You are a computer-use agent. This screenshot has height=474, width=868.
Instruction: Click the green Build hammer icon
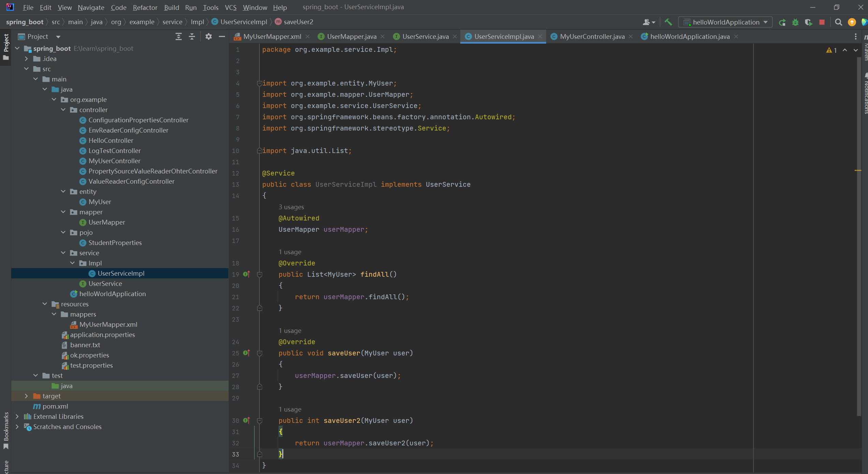pos(668,22)
